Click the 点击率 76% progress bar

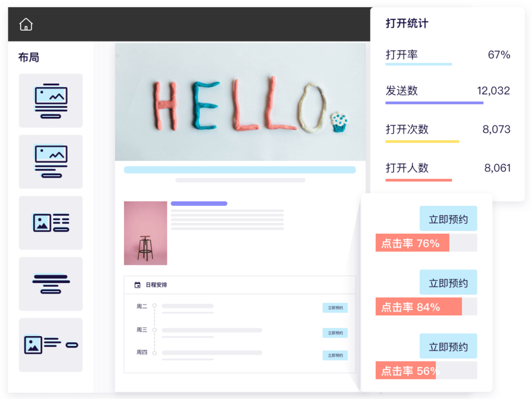pyautogui.click(x=426, y=243)
